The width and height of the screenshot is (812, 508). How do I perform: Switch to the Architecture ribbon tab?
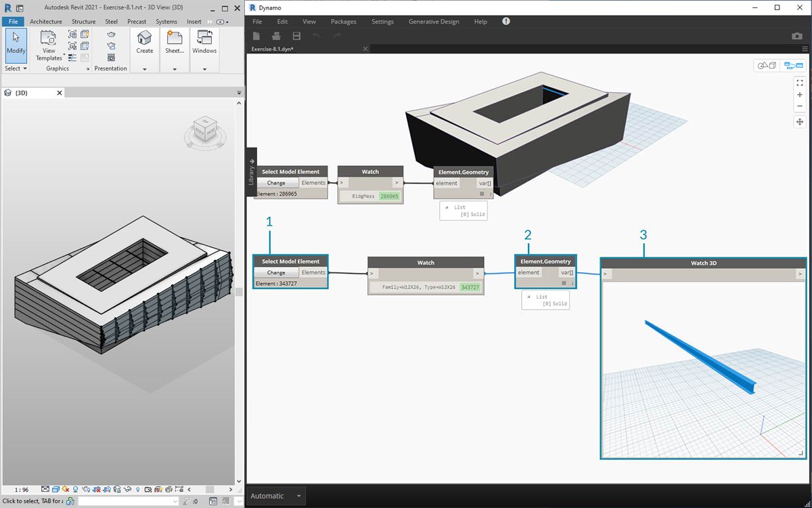[x=46, y=22]
